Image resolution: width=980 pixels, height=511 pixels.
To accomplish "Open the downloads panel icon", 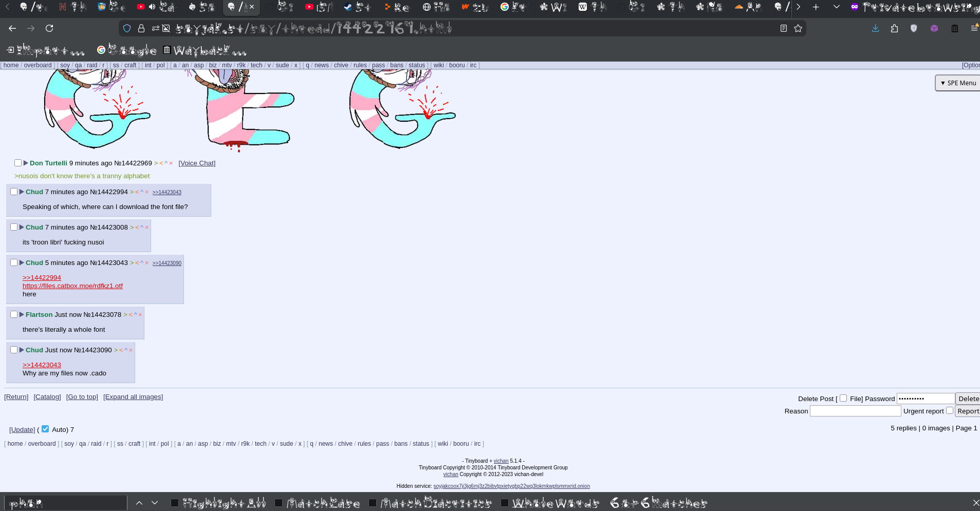I will point(876,28).
